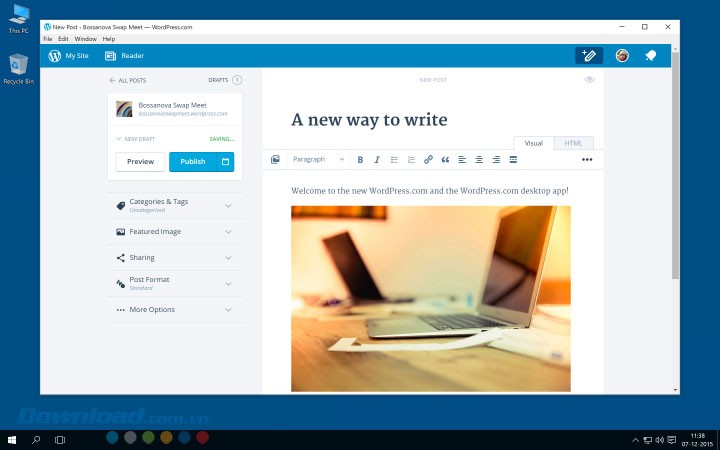
Task: Apply blockquote formatting
Action: (x=445, y=160)
